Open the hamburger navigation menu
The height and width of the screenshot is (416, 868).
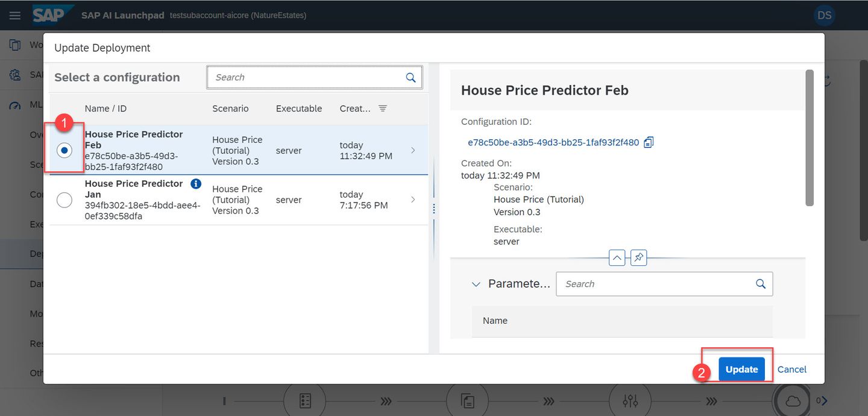[15, 15]
